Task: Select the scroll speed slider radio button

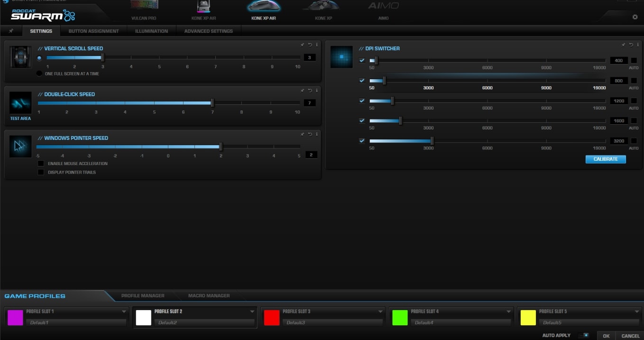Action: (39, 58)
